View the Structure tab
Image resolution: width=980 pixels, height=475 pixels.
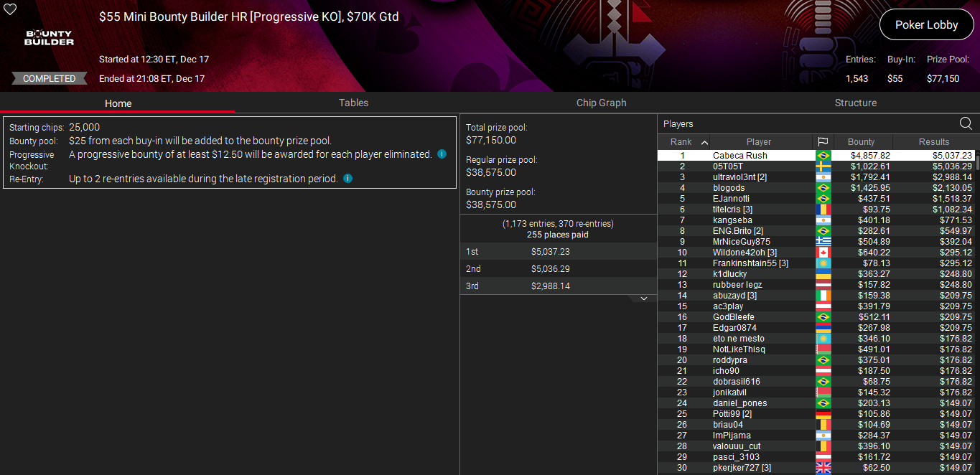(855, 103)
